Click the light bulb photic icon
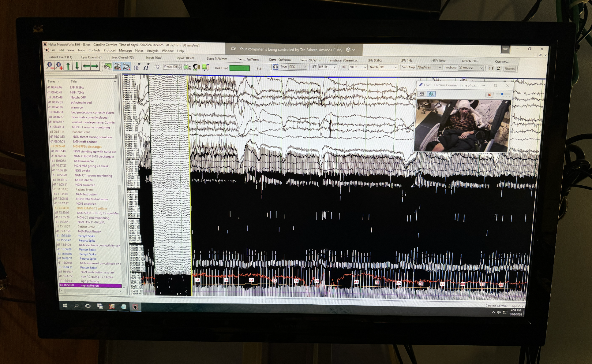Viewport: 592px width, 364px height. pyautogui.click(x=157, y=67)
